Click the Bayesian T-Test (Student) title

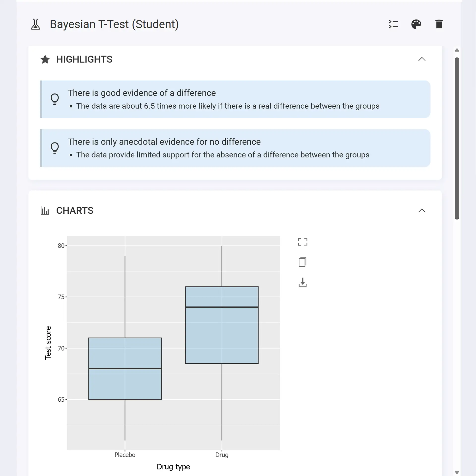pyautogui.click(x=114, y=24)
